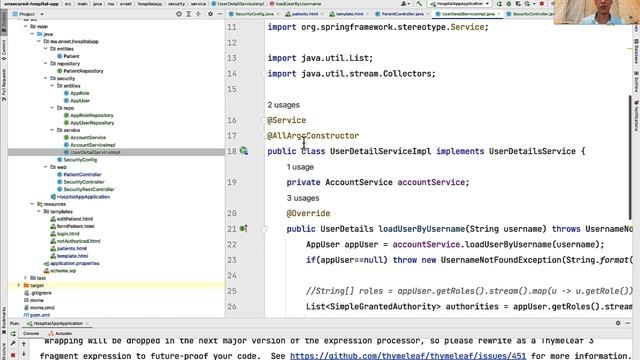Click the implements-method gutter icon on line 21

[x=243, y=229]
